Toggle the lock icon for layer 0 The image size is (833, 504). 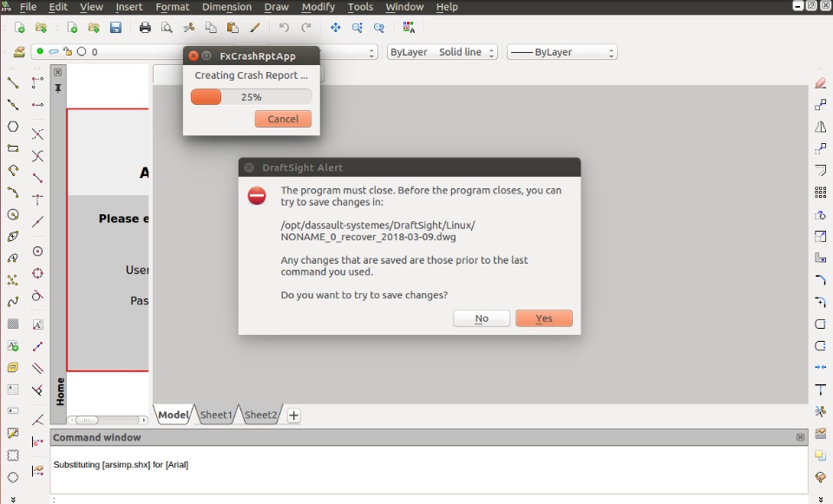click(68, 51)
